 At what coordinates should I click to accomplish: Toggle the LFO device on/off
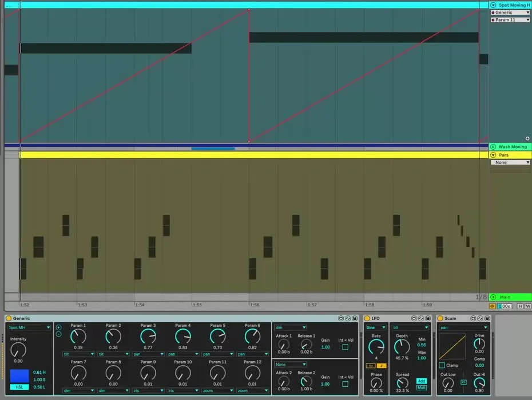pos(367,318)
